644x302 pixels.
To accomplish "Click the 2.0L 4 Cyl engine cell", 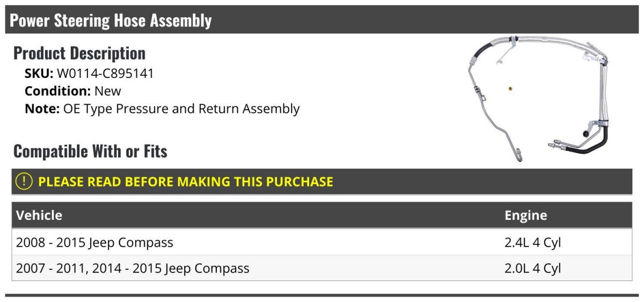I will 533,268.
